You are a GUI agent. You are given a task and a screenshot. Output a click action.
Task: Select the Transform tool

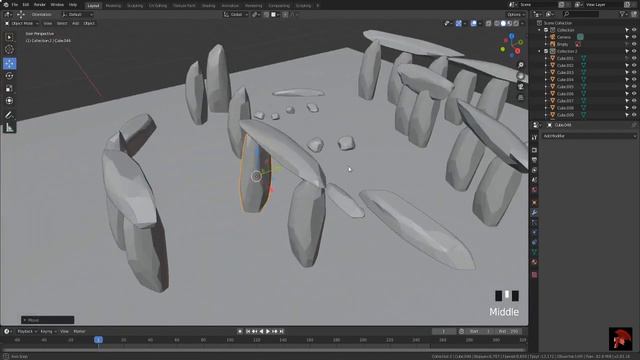9,101
